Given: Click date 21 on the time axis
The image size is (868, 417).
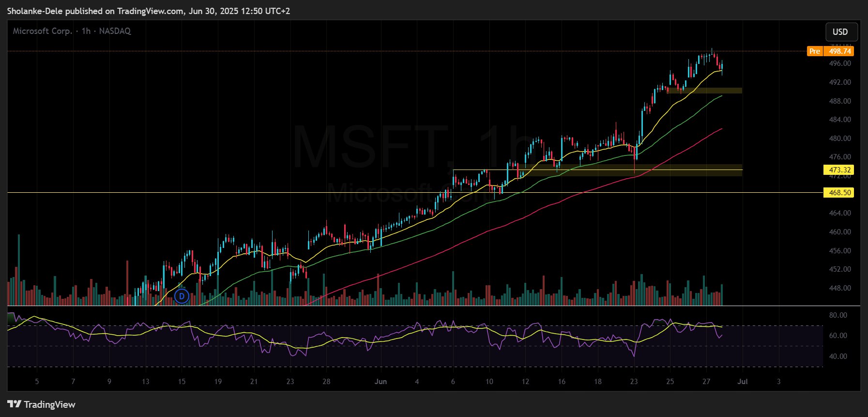Looking at the screenshot, I should coord(254,382).
